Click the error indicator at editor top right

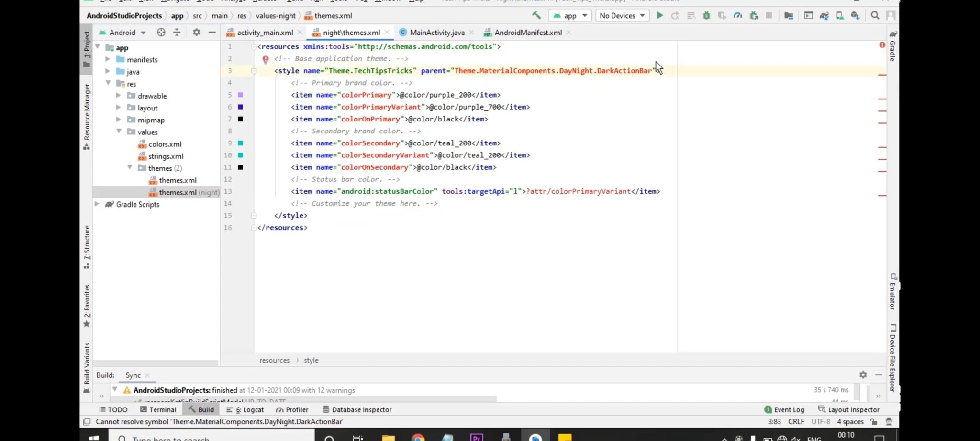click(882, 45)
